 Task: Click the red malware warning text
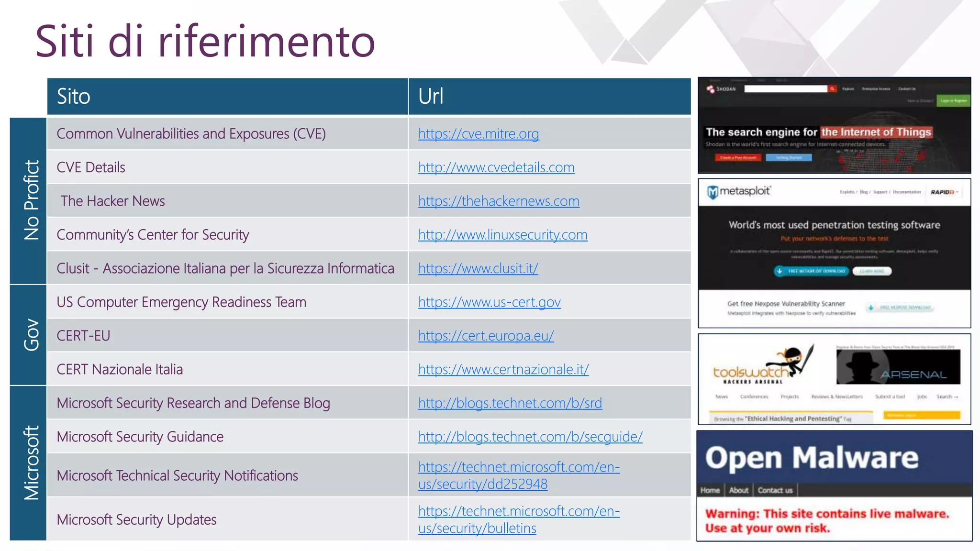click(827, 521)
